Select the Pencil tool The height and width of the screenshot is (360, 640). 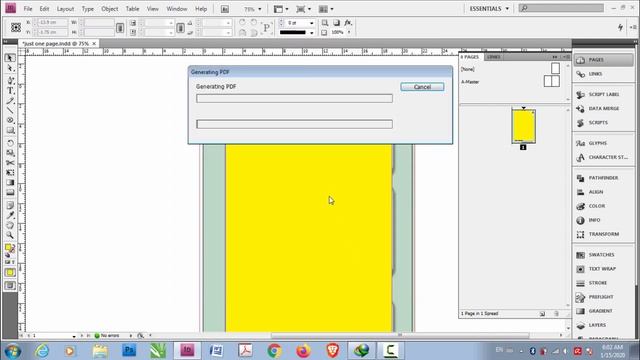[10, 101]
